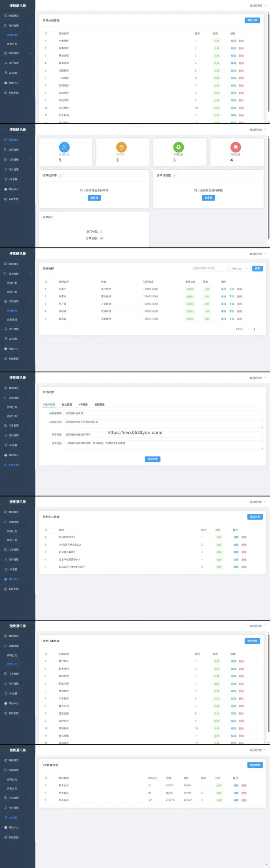Viewport: 270px width, 868px height.
Task: Collapse 内容管理 chevron on 师傅管理 page sidebar
Action: click(x=31, y=302)
